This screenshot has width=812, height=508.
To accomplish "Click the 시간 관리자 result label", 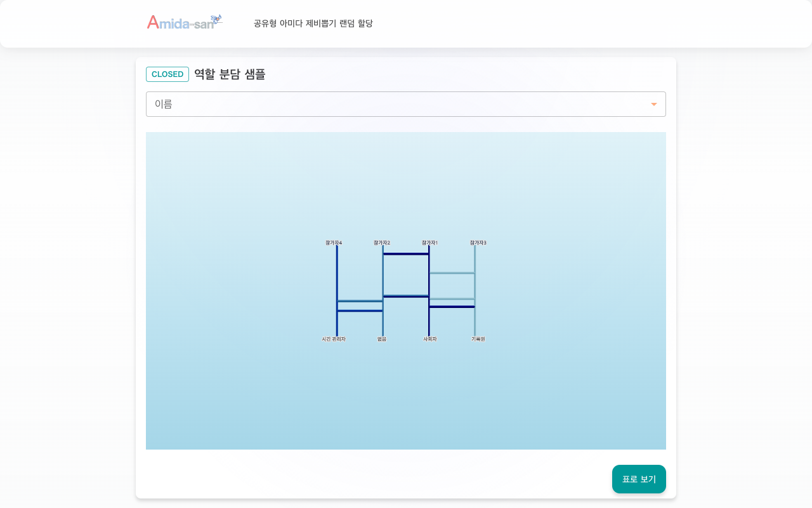I will [x=334, y=339].
